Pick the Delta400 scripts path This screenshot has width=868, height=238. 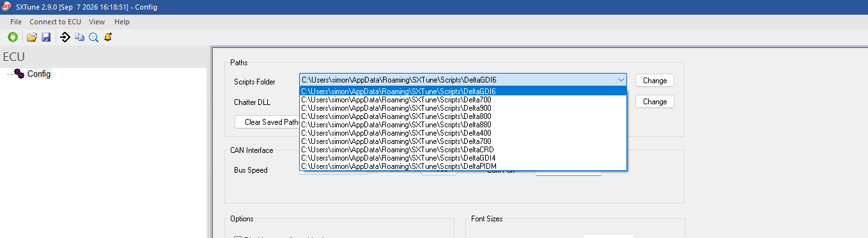coord(463,132)
